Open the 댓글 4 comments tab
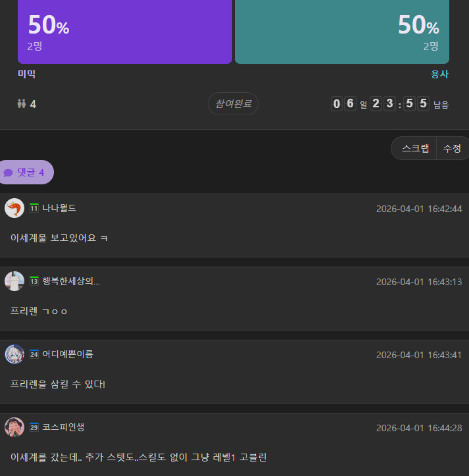 pos(25,172)
